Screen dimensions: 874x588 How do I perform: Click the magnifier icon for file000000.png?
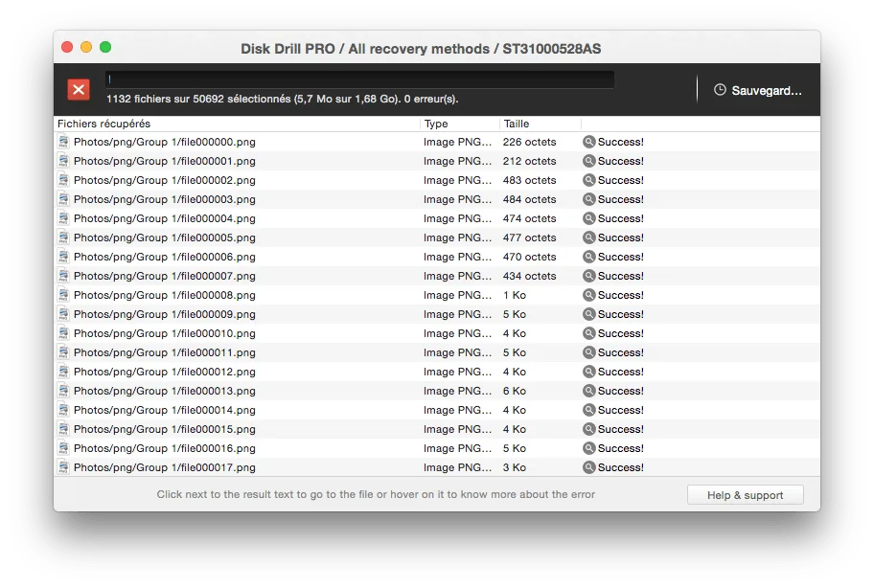coord(588,142)
